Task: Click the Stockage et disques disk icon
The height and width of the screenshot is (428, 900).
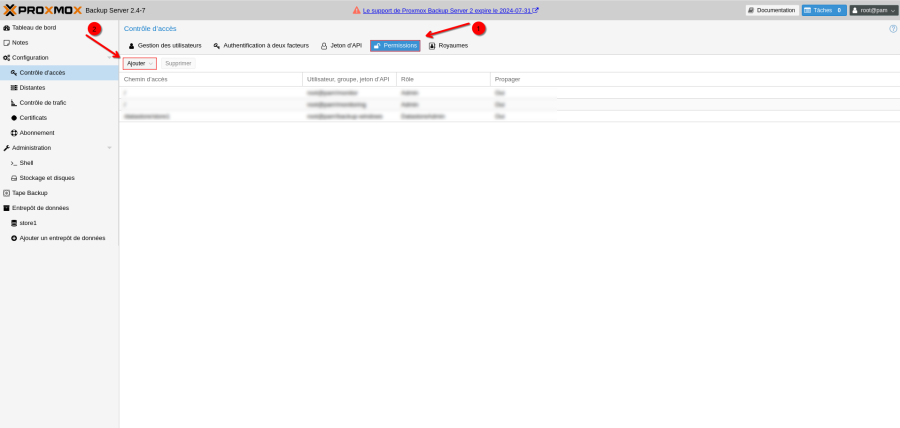Action: tap(14, 178)
